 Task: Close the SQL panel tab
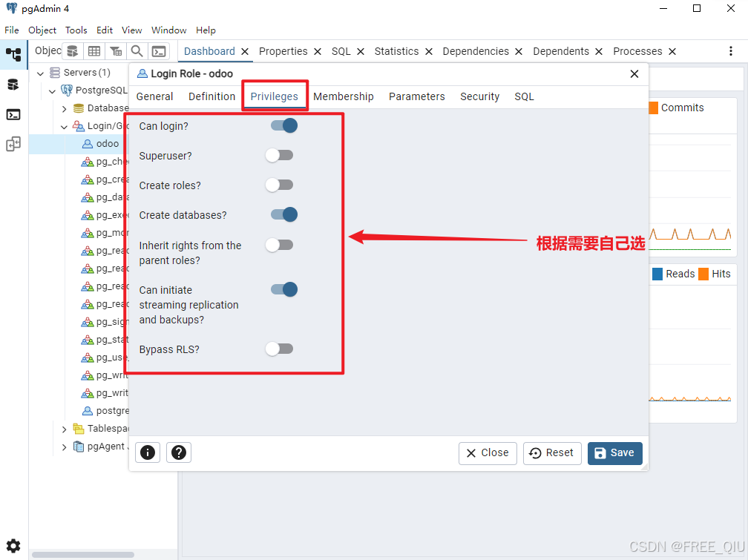(x=361, y=51)
